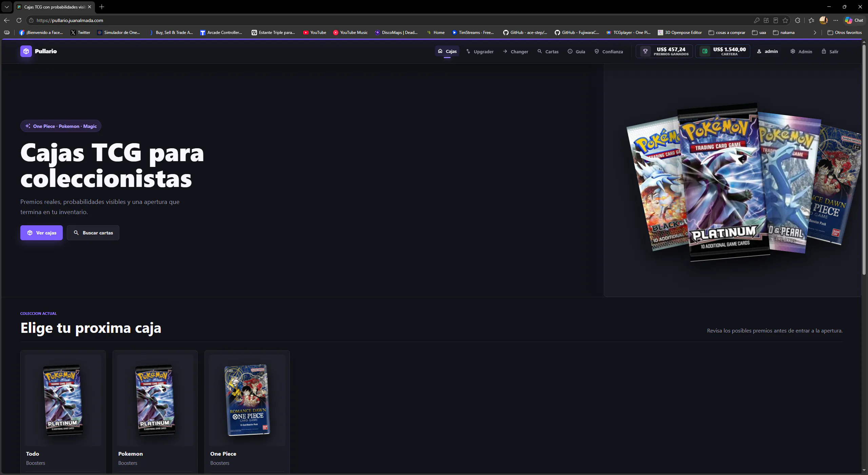Image resolution: width=868 pixels, height=475 pixels.
Task: Open the Confianza page
Action: point(609,52)
